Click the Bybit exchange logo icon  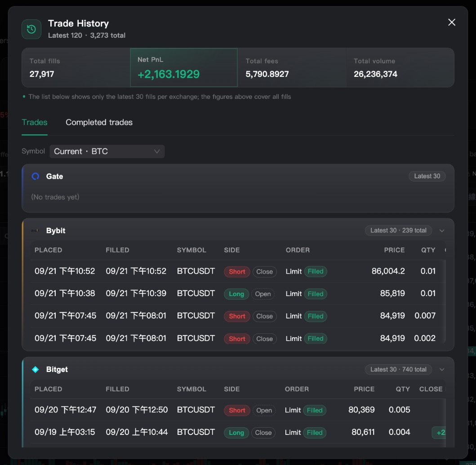pyautogui.click(x=35, y=230)
